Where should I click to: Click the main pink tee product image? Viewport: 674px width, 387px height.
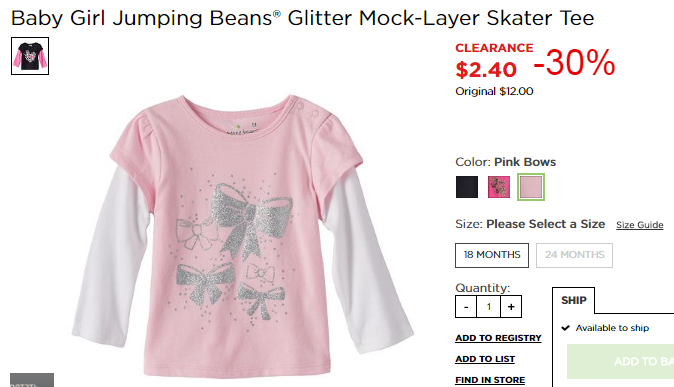243,234
